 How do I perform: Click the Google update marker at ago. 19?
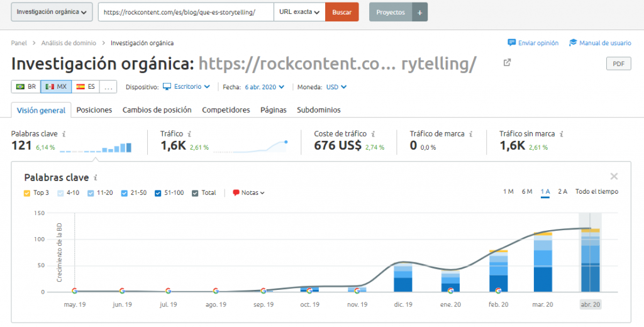pyautogui.click(x=216, y=291)
